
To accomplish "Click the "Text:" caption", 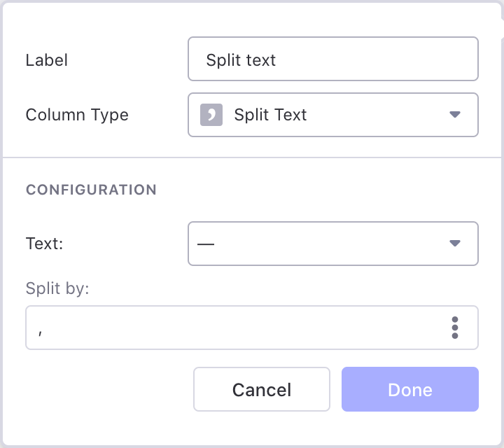I will [45, 244].
